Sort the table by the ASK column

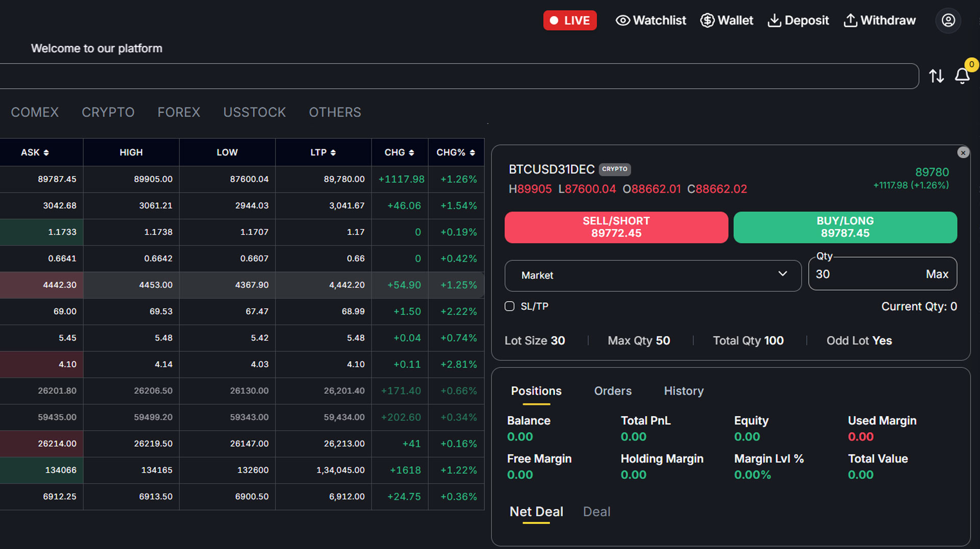click(46, 152)
